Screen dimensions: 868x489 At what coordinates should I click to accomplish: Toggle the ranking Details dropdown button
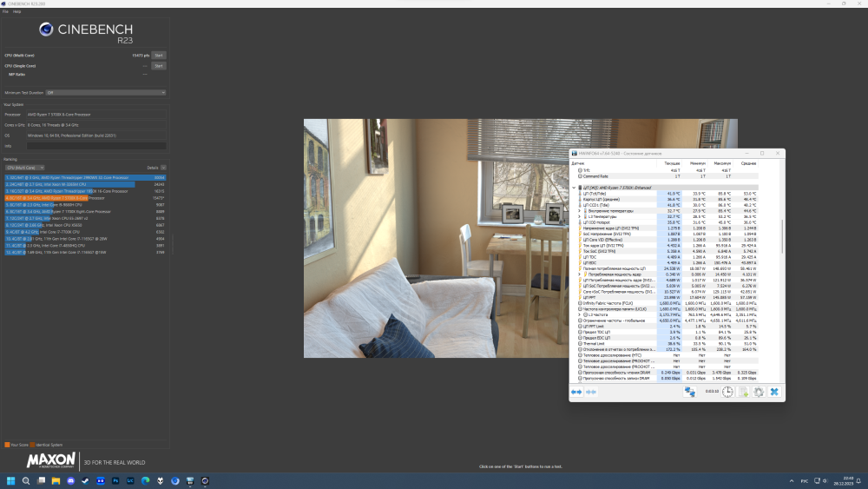[163, 168]
